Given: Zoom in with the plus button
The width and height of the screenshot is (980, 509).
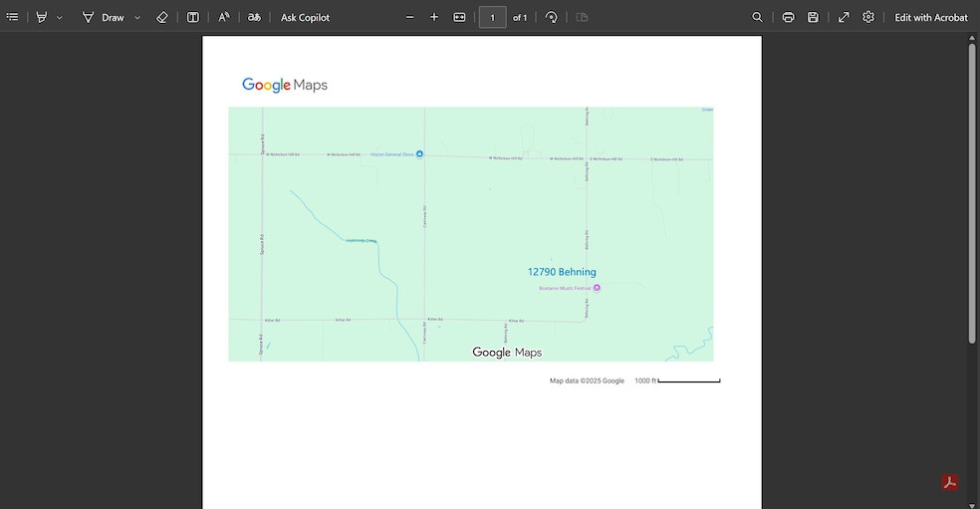Looking at the screenshot, I should [434, 17].
